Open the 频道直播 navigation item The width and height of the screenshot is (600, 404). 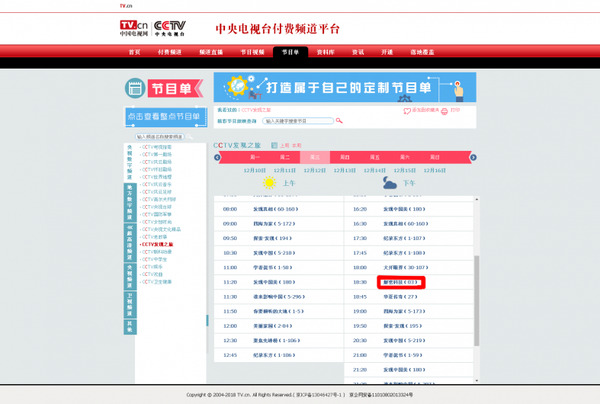point(211,52)
